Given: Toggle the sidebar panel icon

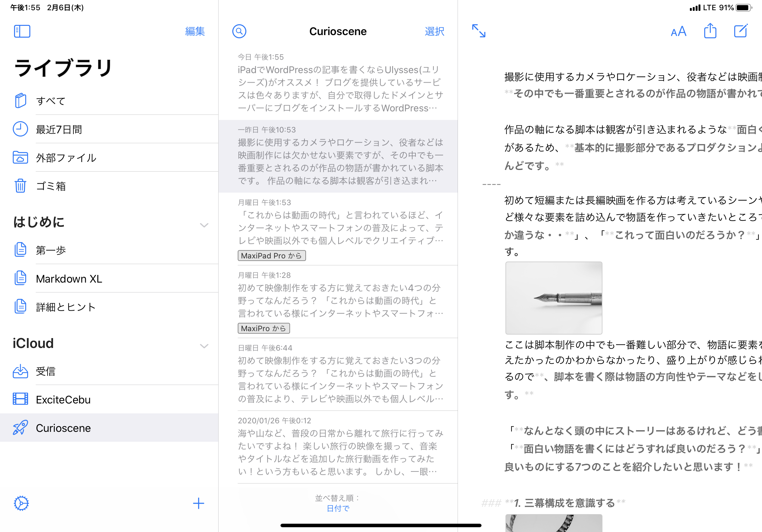Looking at the screenshot, I should pos(22,31).
